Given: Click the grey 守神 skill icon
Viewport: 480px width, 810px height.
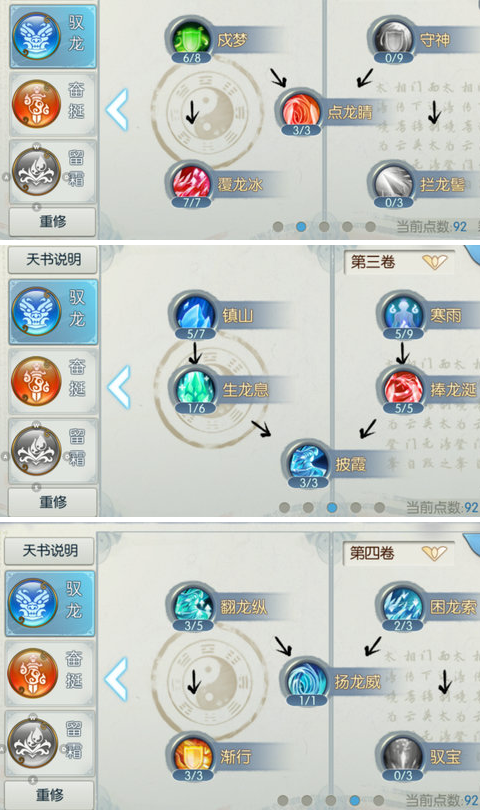Looking at the screenshot, I should pyautogui.click(x=394, y=39).
